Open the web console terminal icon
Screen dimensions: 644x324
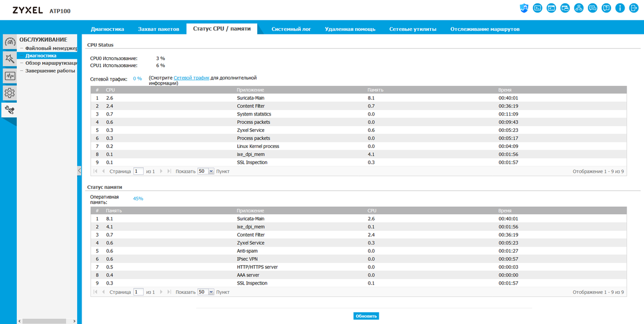pos(537,8)
